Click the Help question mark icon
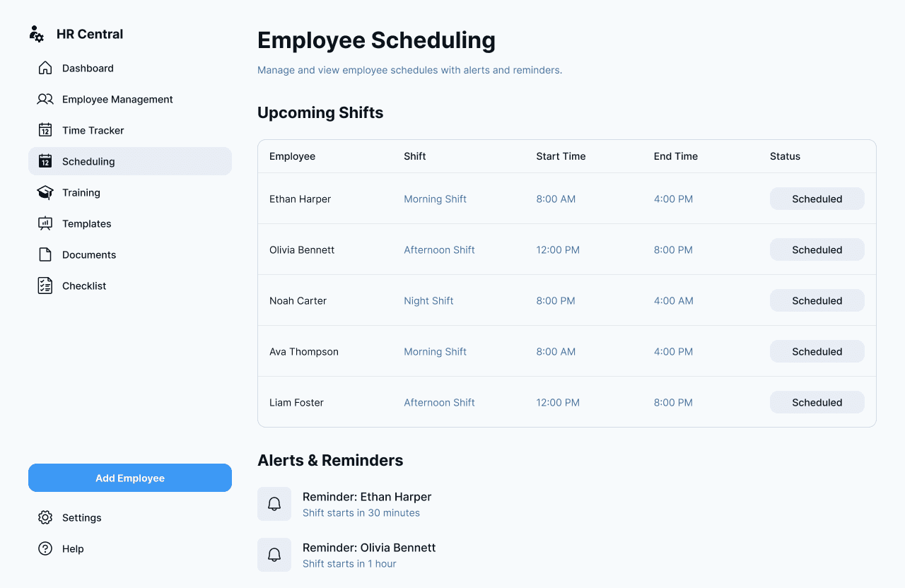Viewport: 905px width, 588px height. 45,548
